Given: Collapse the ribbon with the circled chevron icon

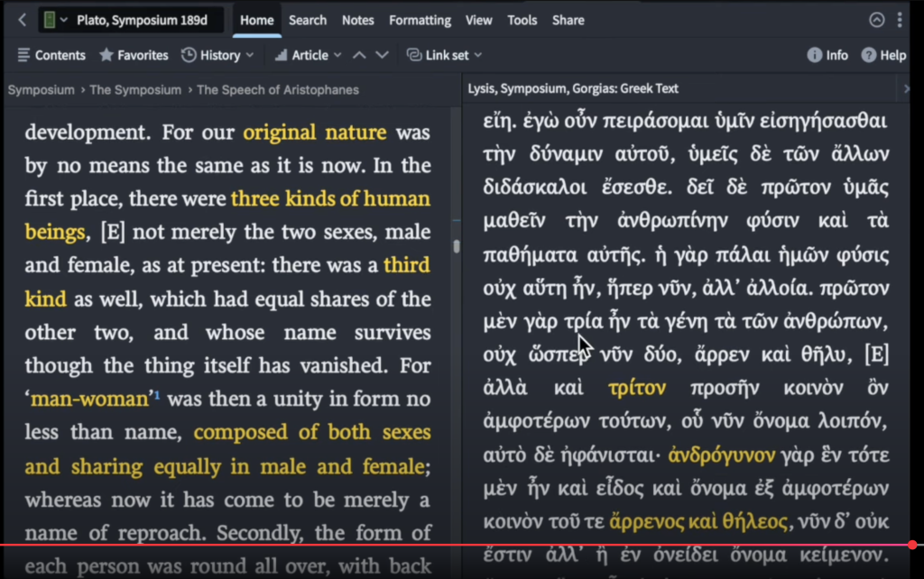Looking at the screenshot, I should point(876,20).
